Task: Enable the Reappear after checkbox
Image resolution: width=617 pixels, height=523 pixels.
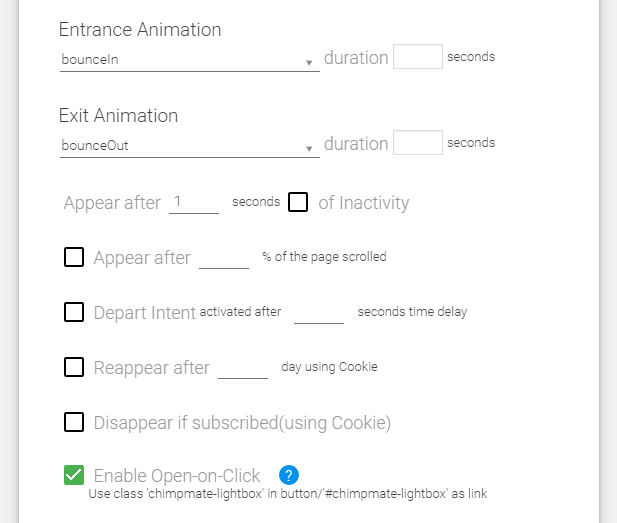Action: 74,367
